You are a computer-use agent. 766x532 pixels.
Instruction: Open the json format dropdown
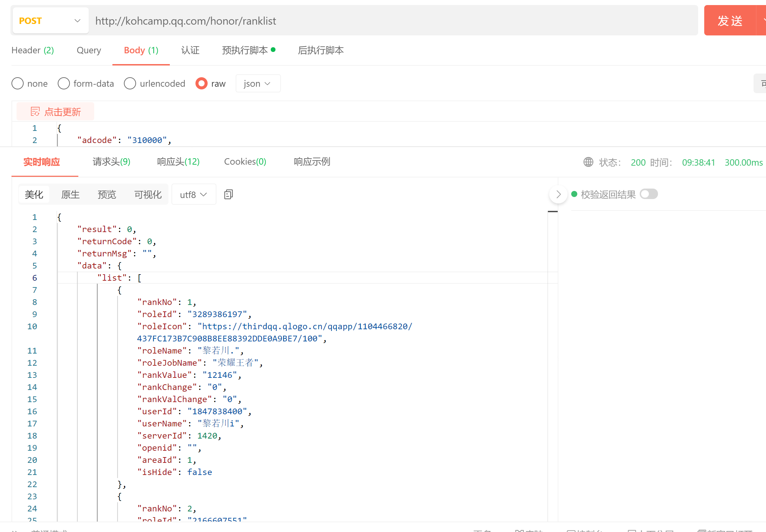click(258, 83)
